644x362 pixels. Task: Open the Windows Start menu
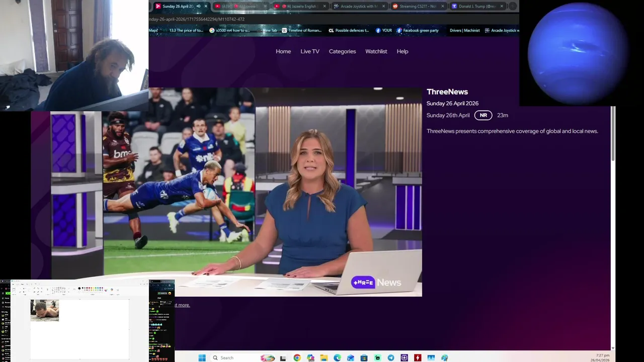[x=202, y=358]
